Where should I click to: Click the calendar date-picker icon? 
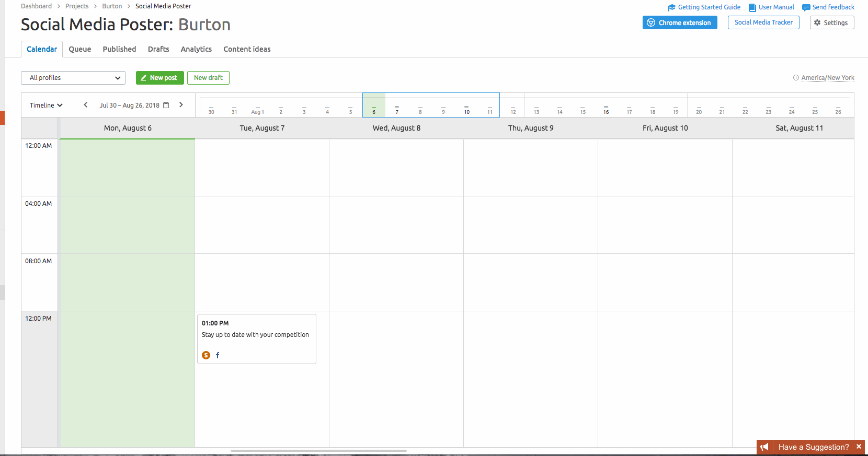166,105
